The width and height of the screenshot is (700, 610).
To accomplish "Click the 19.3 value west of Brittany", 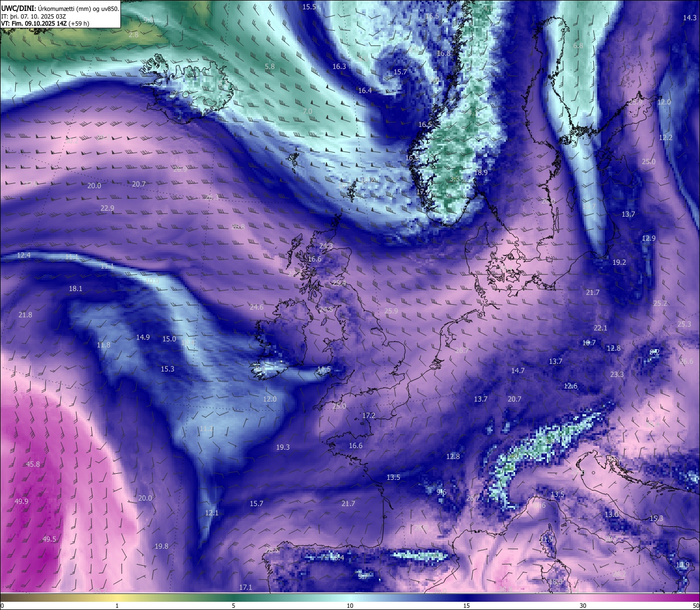I will coord(283,447).
